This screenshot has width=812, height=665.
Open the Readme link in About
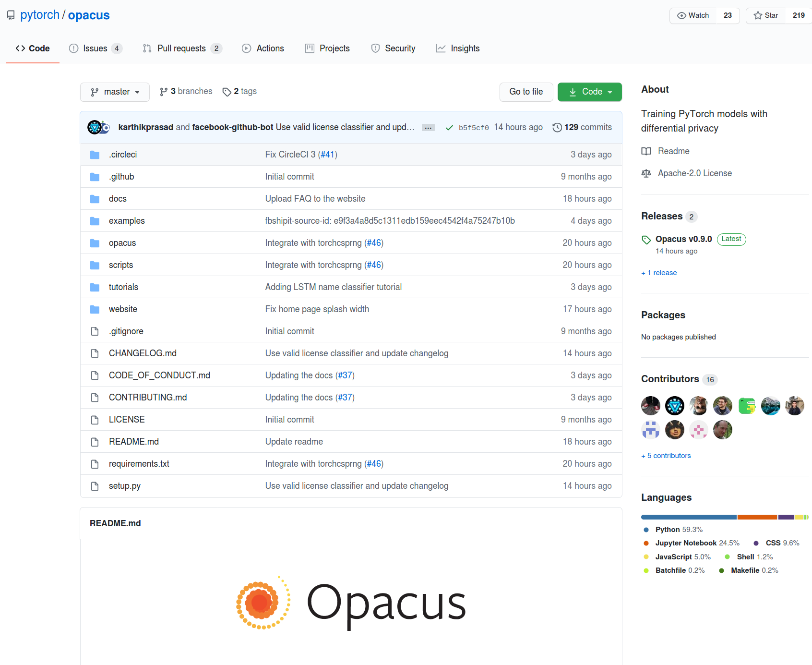click(x=673, y=151)
